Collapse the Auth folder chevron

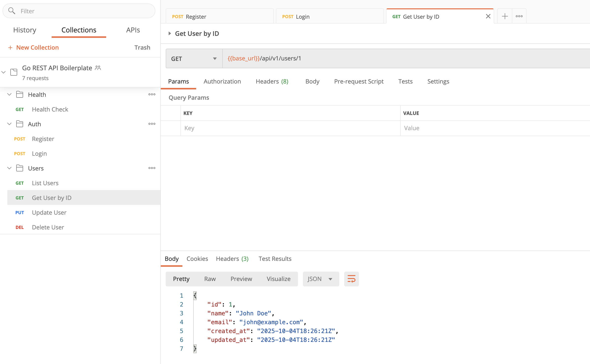pyautogui.click(x=9, y=124)
